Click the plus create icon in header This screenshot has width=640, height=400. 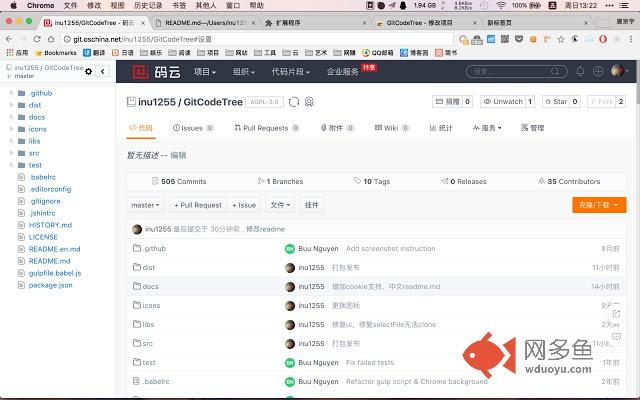(598, 71)
